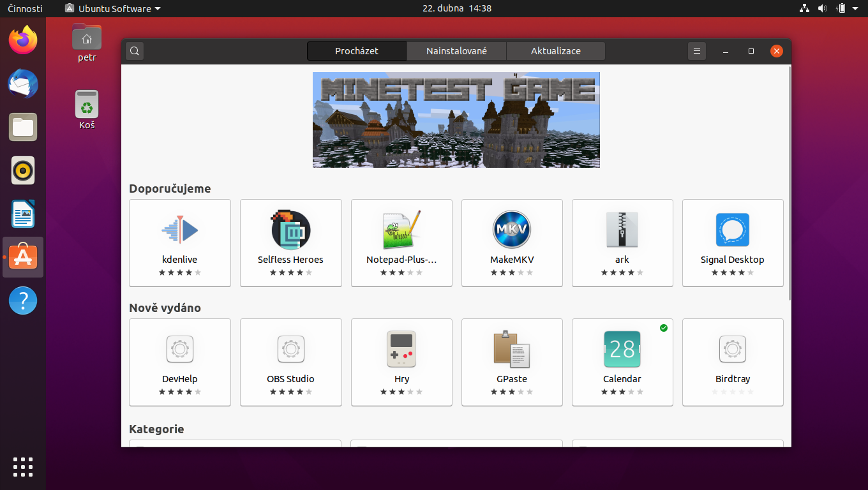868x490 pixels.
Task: Open the hamburger menu in header bar
Action: (x=697, y=51)
